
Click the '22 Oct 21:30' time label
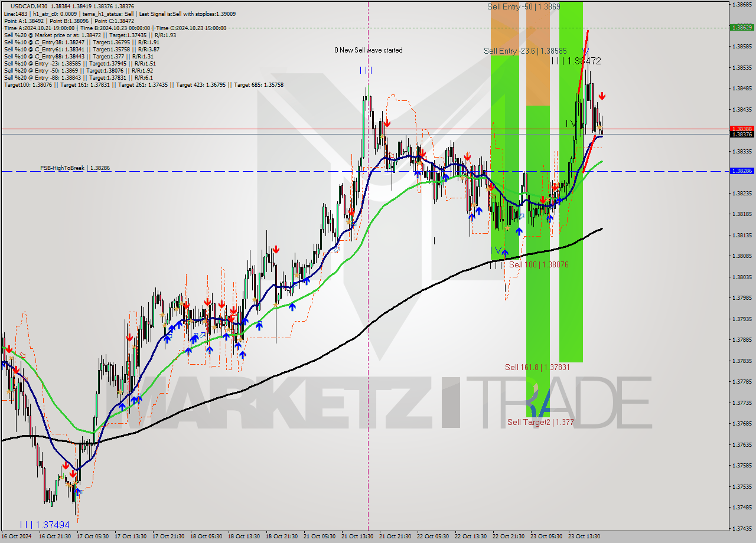509,537
